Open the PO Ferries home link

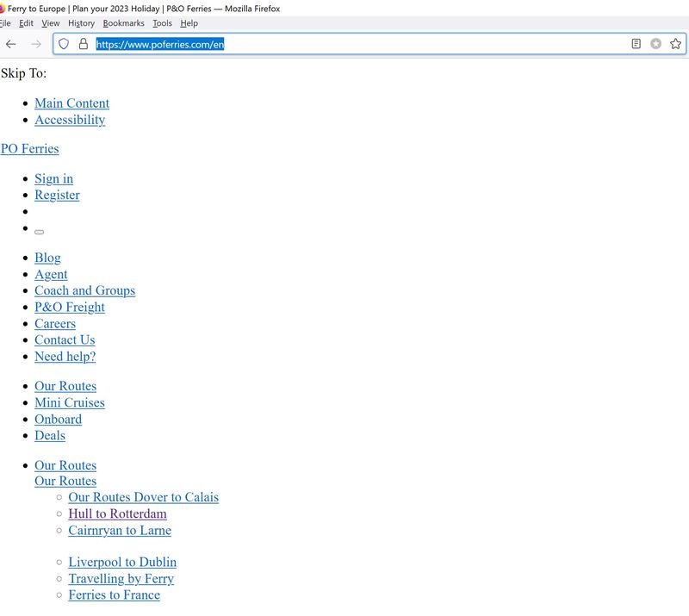tap(29, 148)
